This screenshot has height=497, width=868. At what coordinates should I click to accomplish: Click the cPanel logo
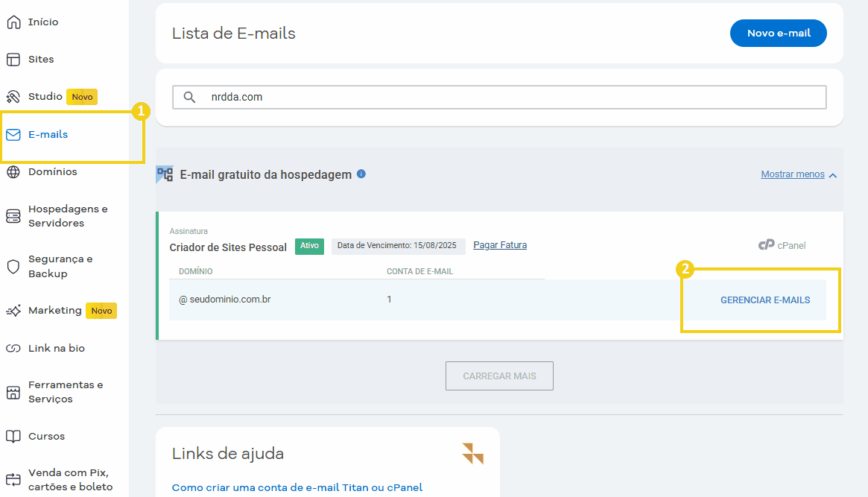pos(782,245)
